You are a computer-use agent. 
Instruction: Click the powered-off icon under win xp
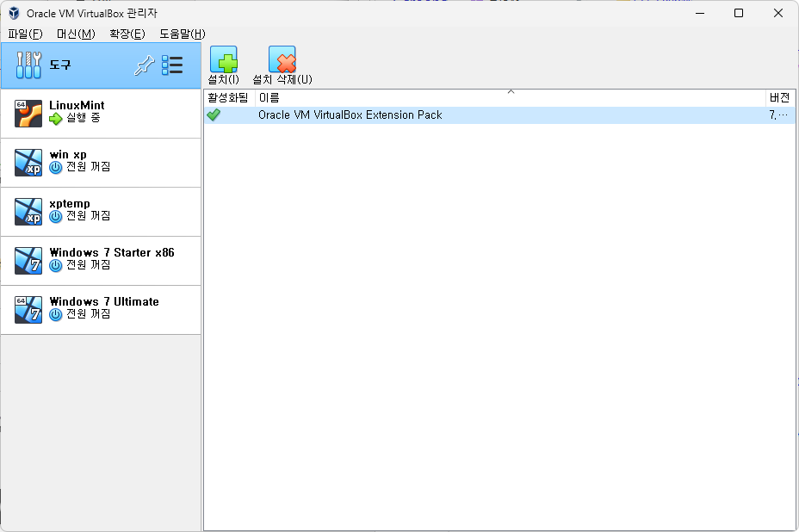(56, 167)
